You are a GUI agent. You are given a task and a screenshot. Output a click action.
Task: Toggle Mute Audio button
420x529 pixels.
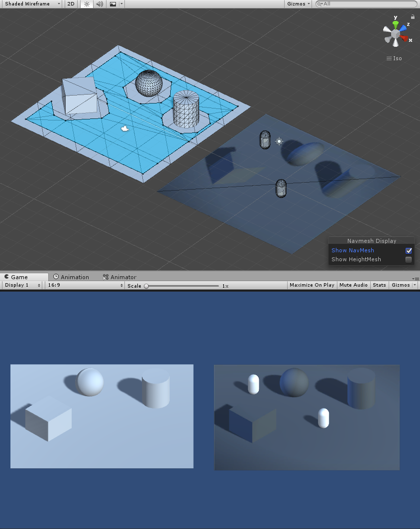(353, 285)
